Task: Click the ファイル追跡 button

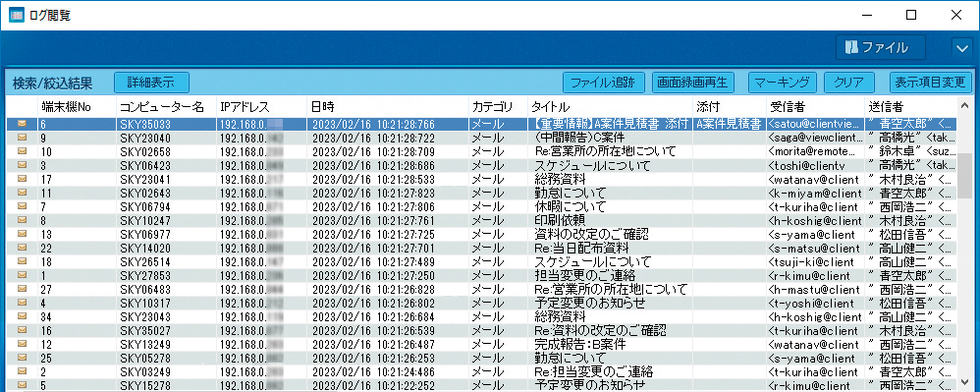Action: 603,82
